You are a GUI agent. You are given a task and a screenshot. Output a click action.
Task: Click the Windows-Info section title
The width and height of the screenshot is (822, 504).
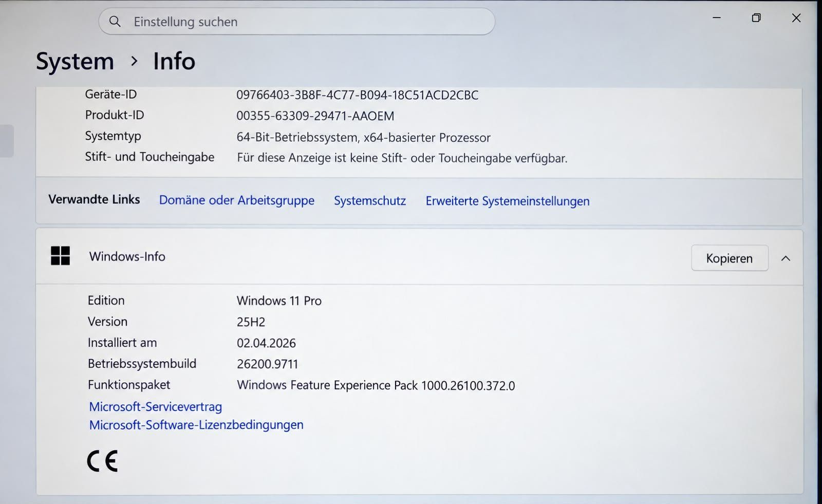[127, 256]
